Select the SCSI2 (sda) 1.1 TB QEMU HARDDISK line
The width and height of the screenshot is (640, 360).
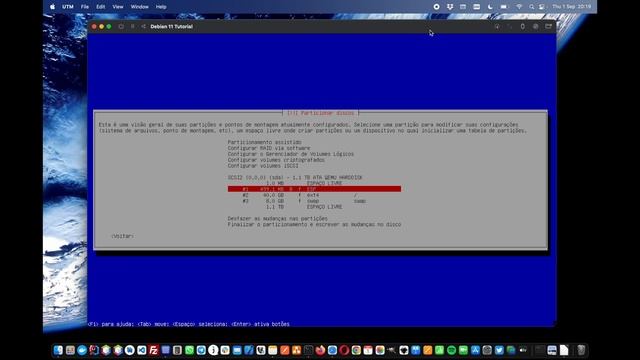pyautogui.click(x=295, y=178)
